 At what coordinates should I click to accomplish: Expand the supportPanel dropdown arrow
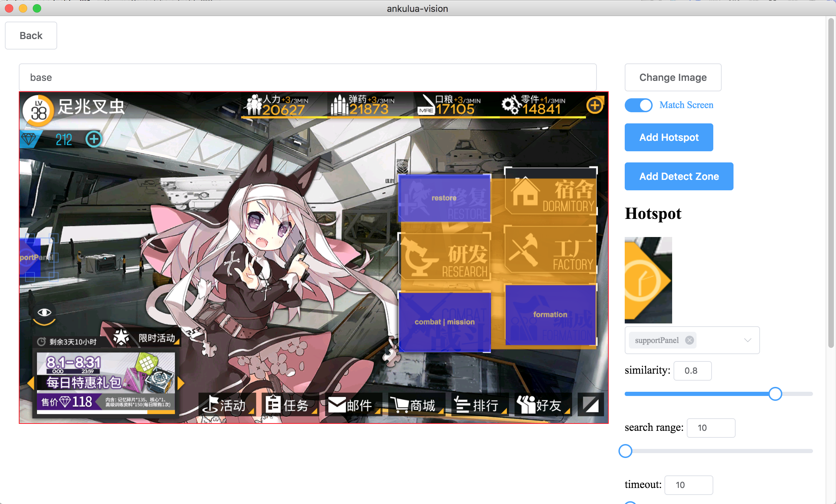click(747, 340)
